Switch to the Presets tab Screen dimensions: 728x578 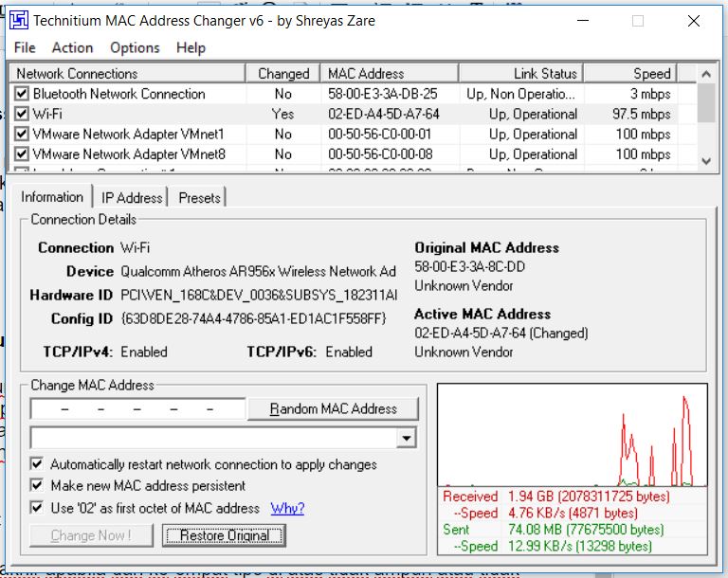(x=200, y=198)
